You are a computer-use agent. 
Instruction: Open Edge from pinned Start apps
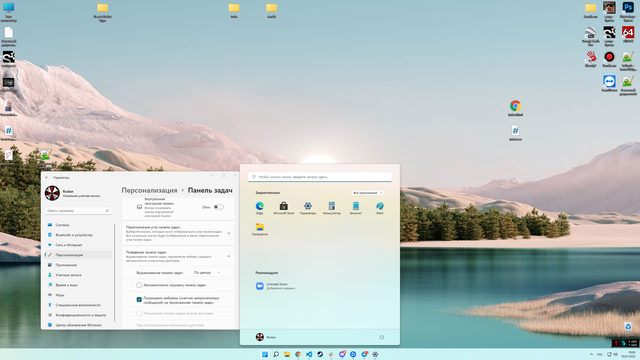(260, 208)
